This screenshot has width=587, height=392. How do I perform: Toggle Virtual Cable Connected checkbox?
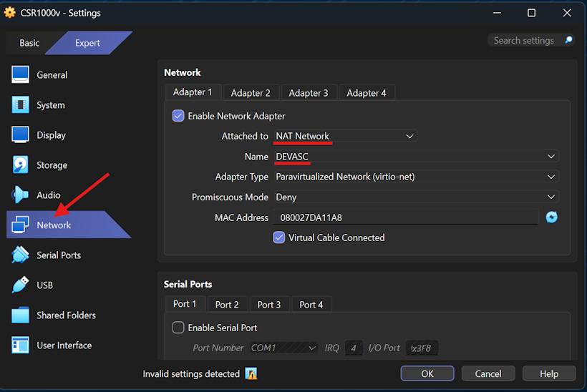[279, 237]
